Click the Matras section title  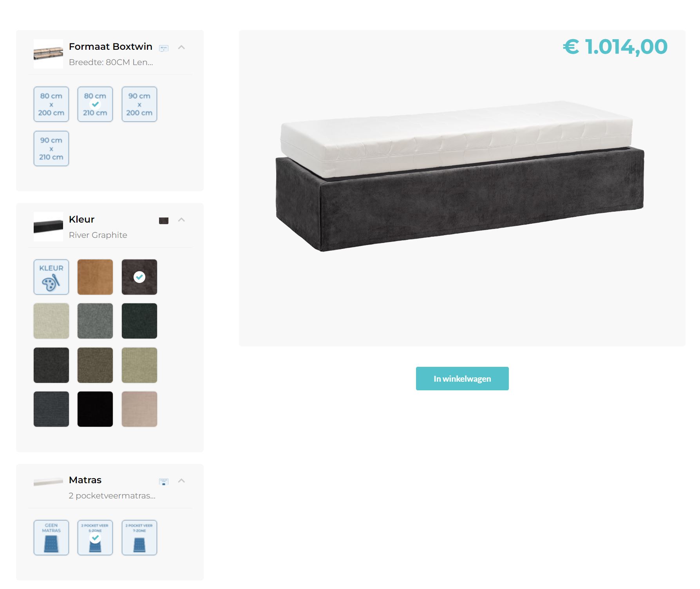pos(85,480)
